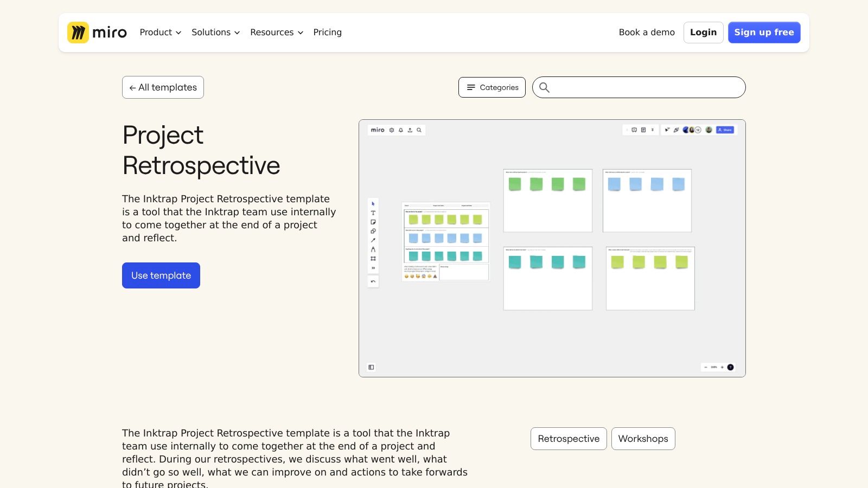The height and width of the screenshot is (488, 868).
Task: Click the notifications bell in preview
Action: click(401, 130)
